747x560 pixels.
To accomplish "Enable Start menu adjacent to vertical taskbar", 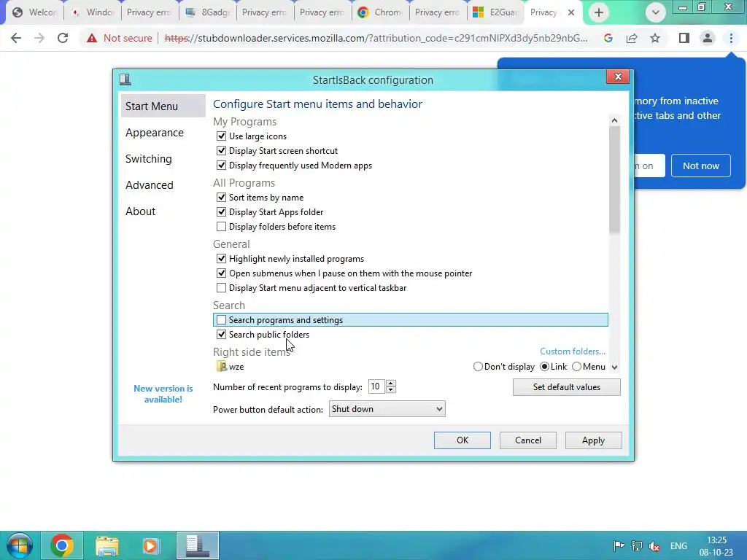I will pyautogui.click(x=221, y=287).
